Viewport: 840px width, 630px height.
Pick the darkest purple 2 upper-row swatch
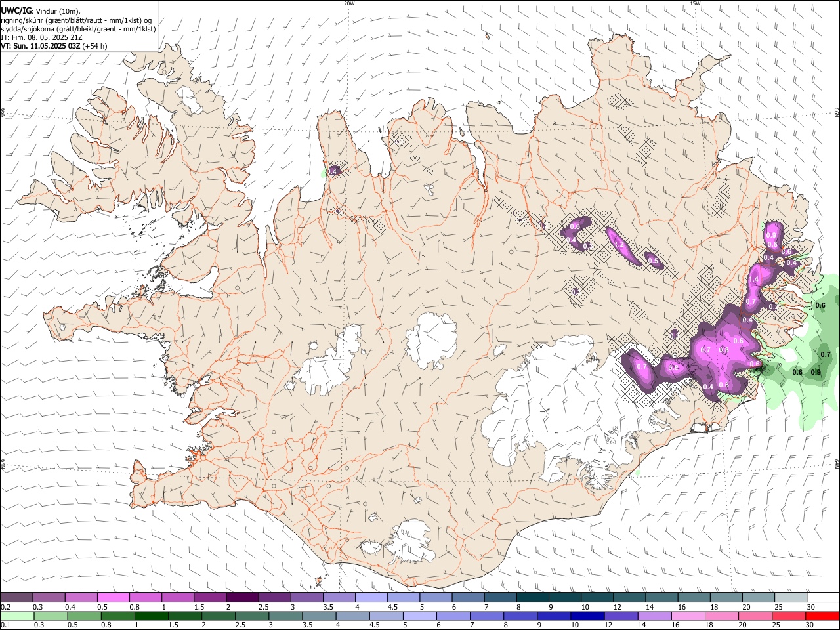pyautogui.click(x=242, y=598)
